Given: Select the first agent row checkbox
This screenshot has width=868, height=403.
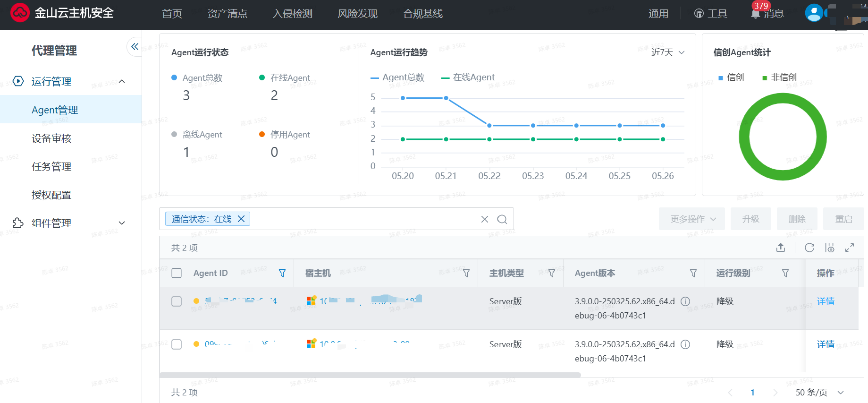Looking at the screenshot, I should [x=177, y=301].
